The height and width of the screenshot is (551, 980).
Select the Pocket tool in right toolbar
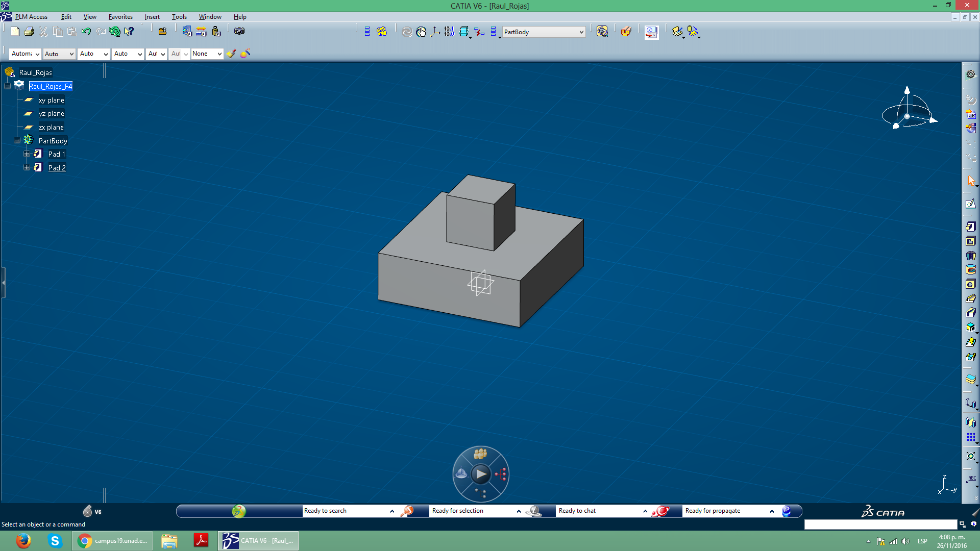[x=970, y=241]
